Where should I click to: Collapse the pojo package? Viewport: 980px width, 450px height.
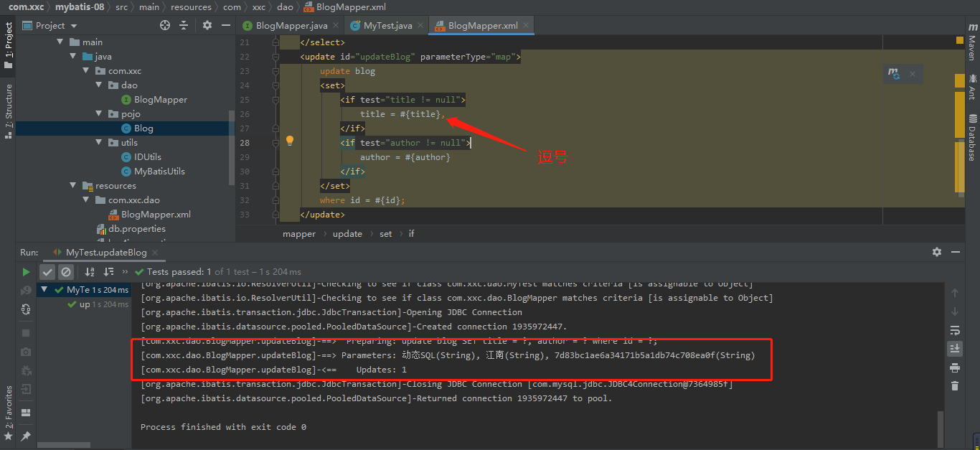click(100, 114)
